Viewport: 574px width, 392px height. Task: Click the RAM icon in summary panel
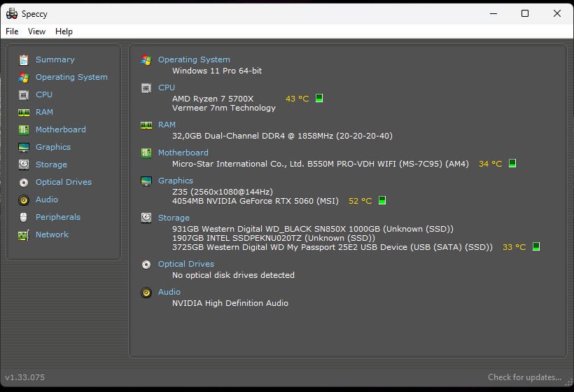(x=146, y=125)
